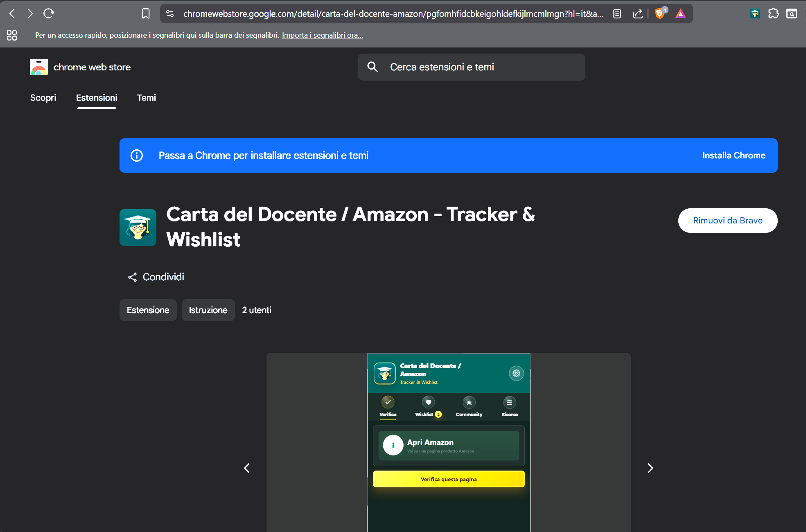Reload the current page
The height and width of the screenshot is (532, 806).
click(x=49, y=14)
